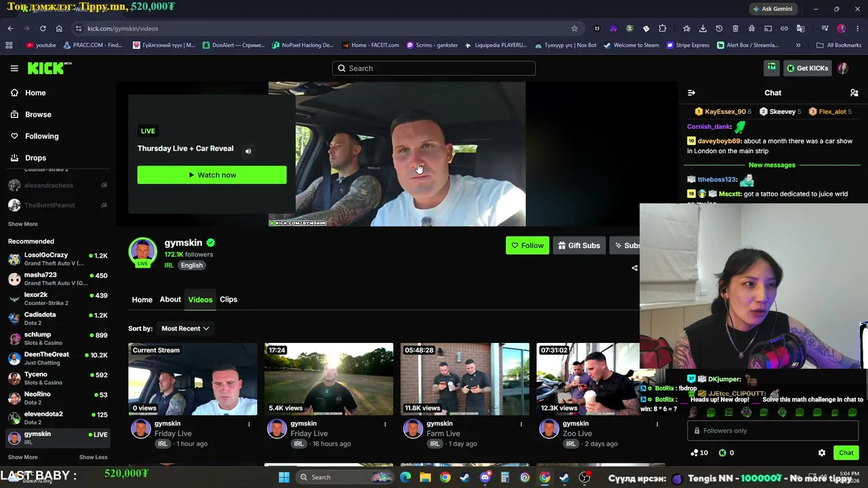Follow the gymskin channel

tap(527, 245)
